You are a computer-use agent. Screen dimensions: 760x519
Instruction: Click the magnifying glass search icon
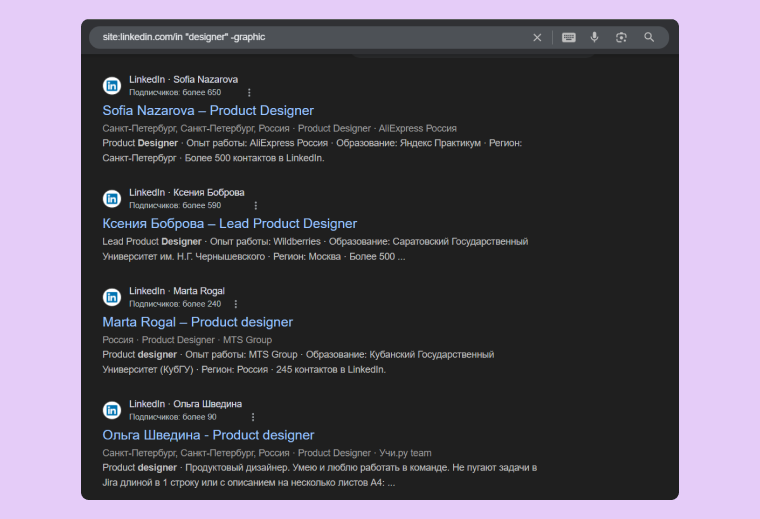click(x=649, y=37)
